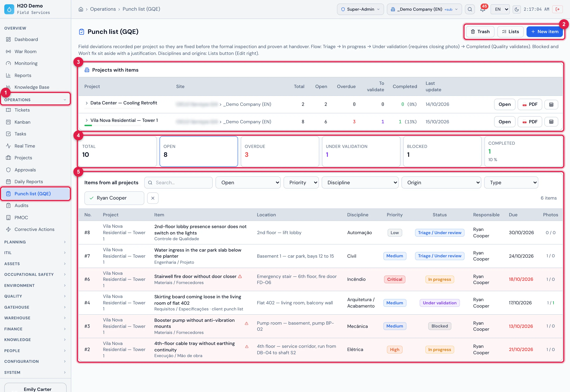Open the Priority filter dropdown

301,182
